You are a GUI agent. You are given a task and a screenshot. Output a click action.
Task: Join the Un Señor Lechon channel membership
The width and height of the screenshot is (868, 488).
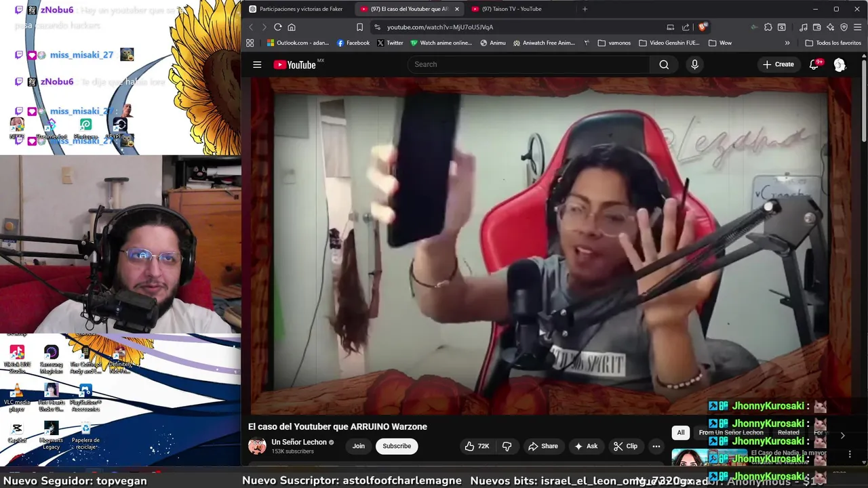[359, 446]
